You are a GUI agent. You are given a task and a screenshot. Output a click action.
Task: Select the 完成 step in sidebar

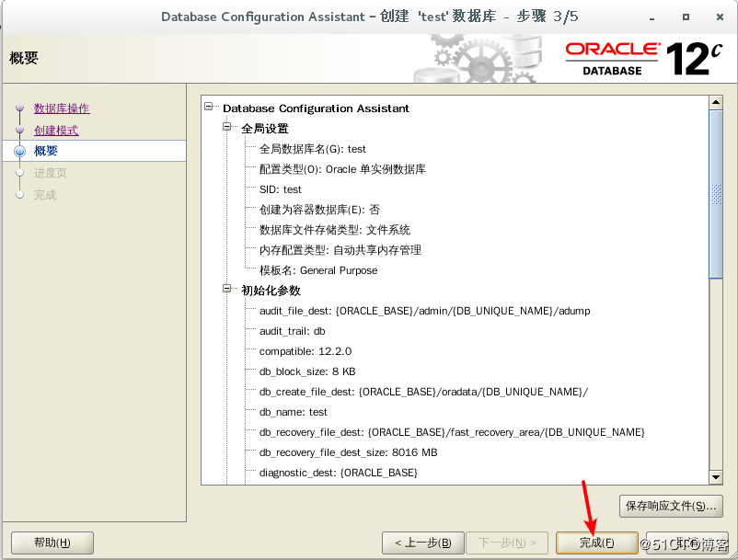(x=45, y=195)
